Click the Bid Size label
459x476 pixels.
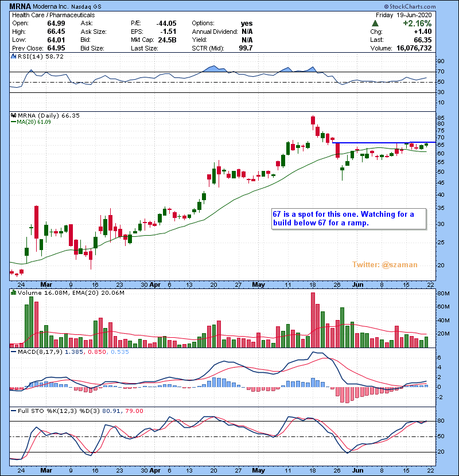point(92,48)
